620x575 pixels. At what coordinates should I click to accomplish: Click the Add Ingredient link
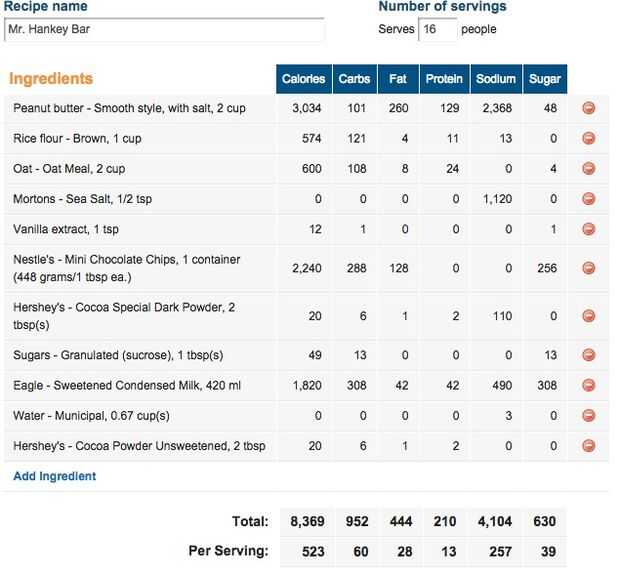[55, 477]
